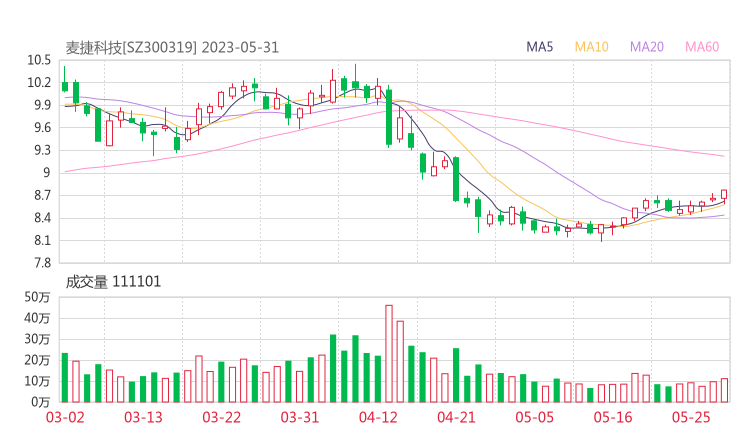Click the MA20 legend label
This screenshot has width=740, height=440.
click(x=647, y=47)
